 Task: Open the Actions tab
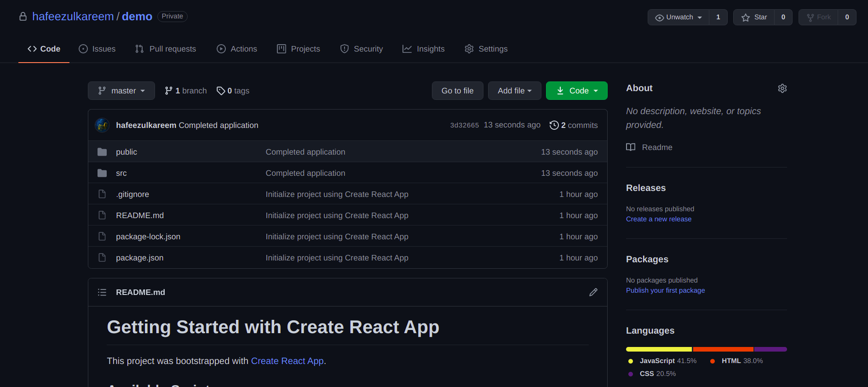tap(237, 49)
